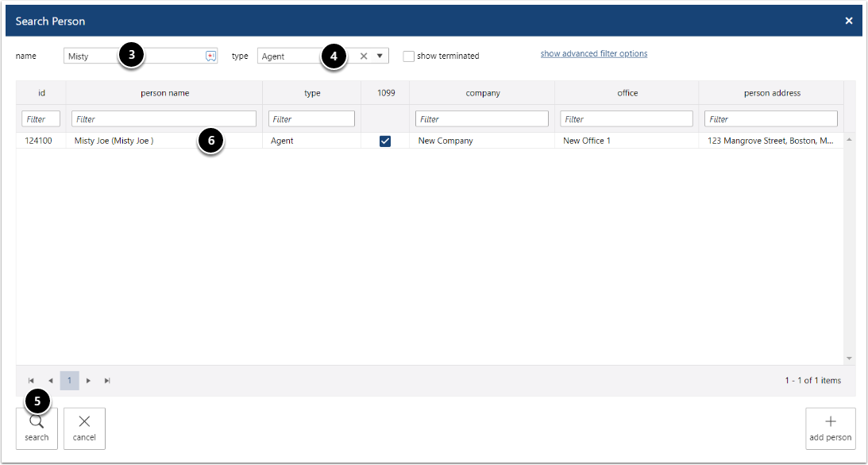The width and height of the screenshot is (868, 465).
Task: Click the cancel X button
Action: click(84, 428)
